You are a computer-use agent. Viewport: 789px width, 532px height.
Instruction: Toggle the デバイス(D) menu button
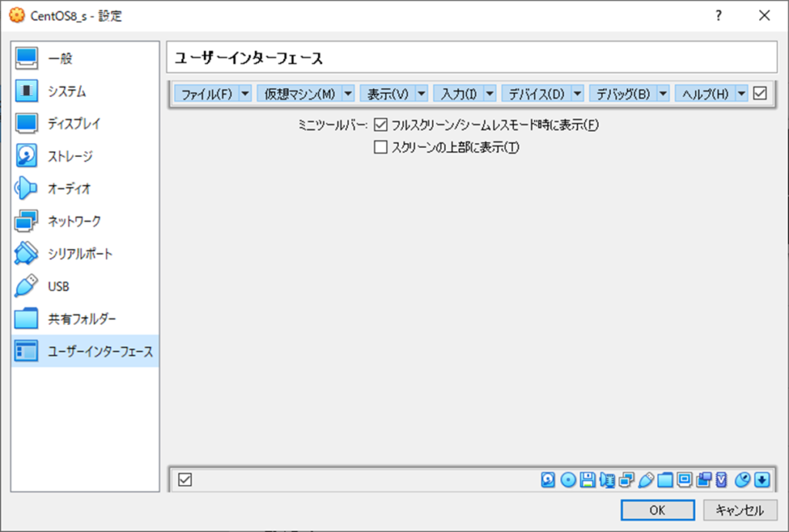click(x=536, y=93)
